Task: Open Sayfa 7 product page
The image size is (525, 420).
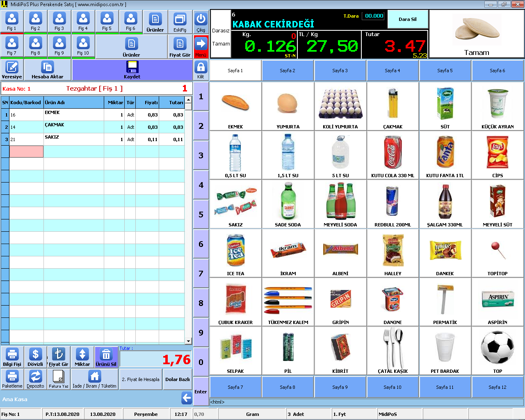Action: click(235, 387)
